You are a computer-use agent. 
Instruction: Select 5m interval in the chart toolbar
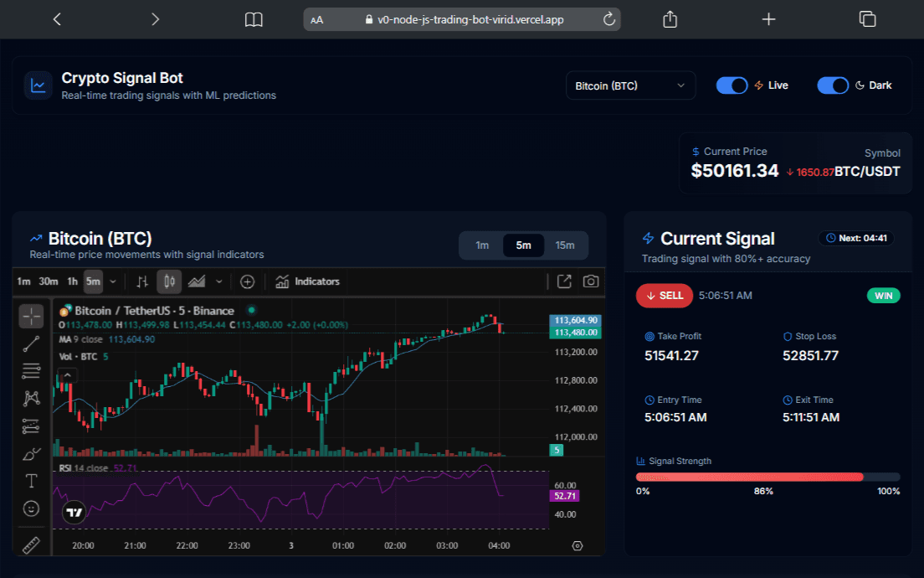(93, 282)
